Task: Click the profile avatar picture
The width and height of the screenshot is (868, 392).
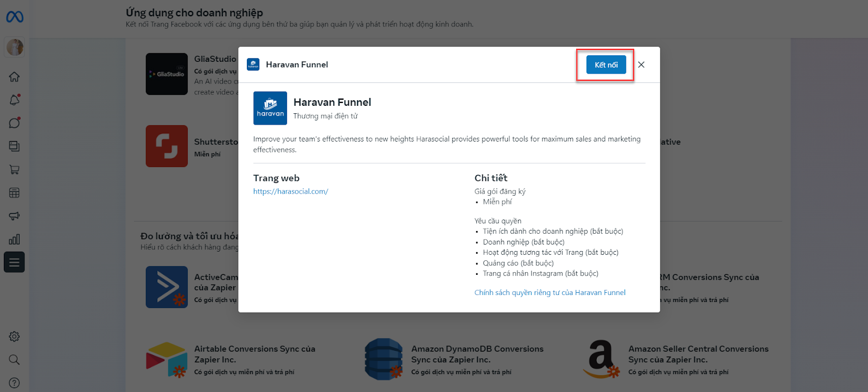Action: click(x=15, y=48)
